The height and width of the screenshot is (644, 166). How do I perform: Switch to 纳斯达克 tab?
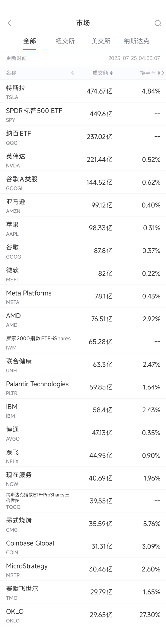[136, 41]
